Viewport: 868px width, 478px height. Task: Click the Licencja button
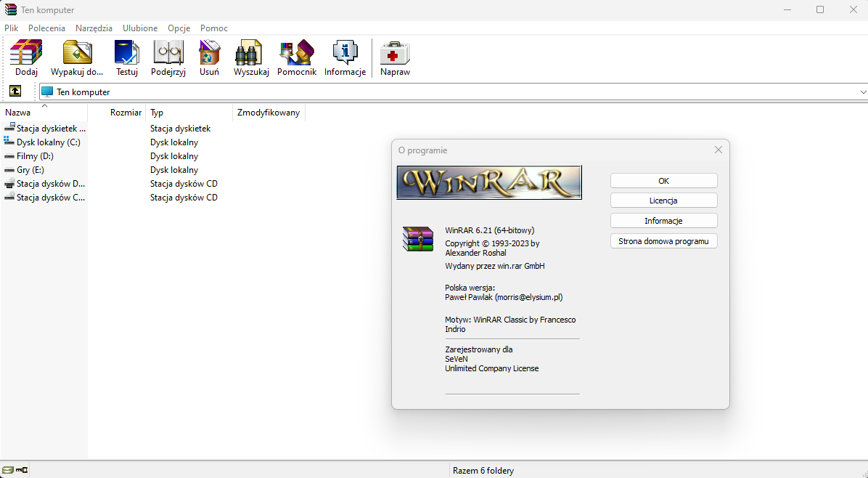664,200
